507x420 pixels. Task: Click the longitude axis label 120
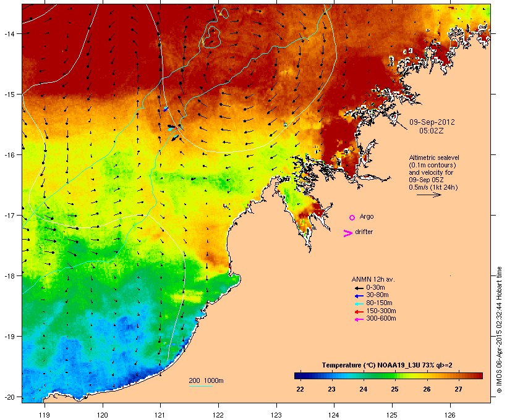coord(103,415)
